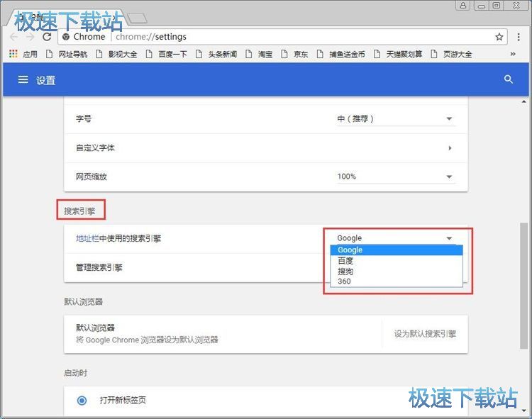
Task: Click the 地址栏 link
Action: (87, 238)
